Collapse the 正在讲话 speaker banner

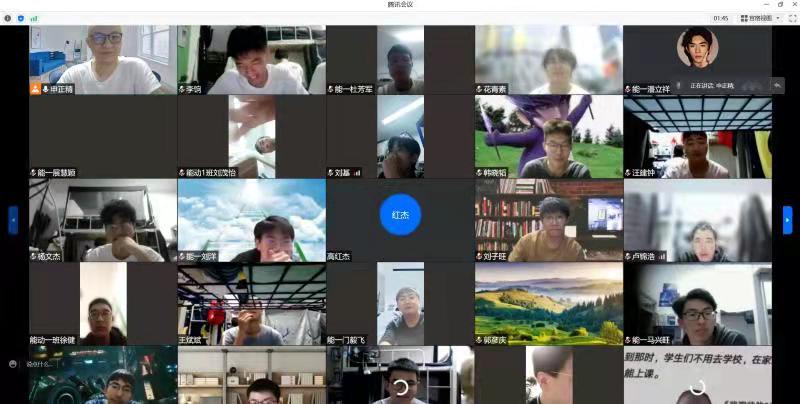point(776,85)
